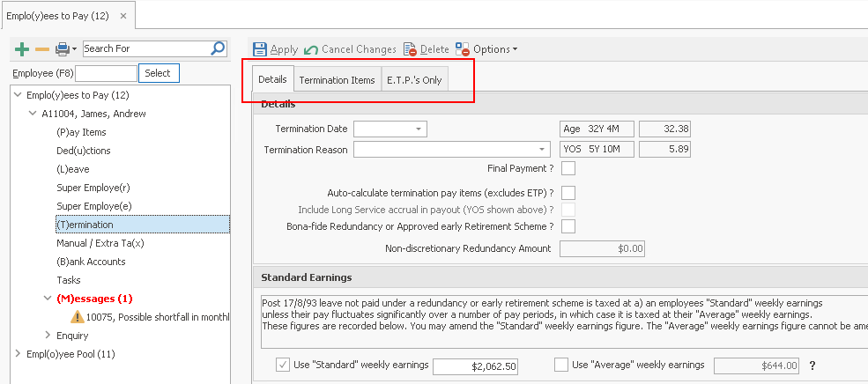The height and width of the screenshot is (384, 868).
Task: Click the Delete toolbar icon
Action: tap(411, 49)
